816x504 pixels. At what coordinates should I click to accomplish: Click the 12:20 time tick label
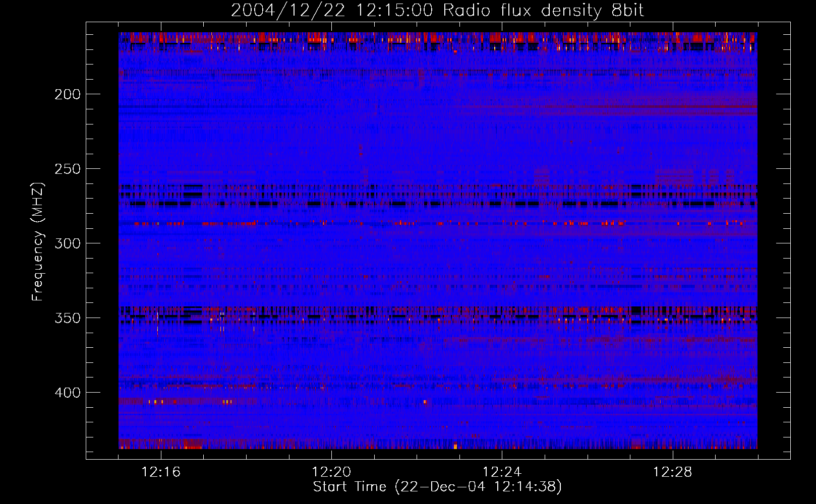coord(331,472)
